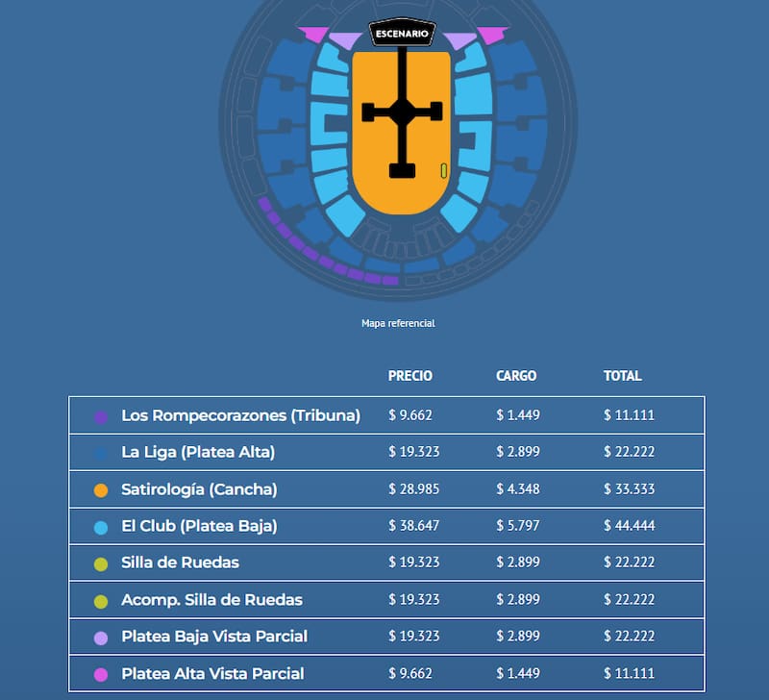769x700 pixels.
Task: Click the yellow-green dot beside Silla de Ruedas
Action: 101,563
